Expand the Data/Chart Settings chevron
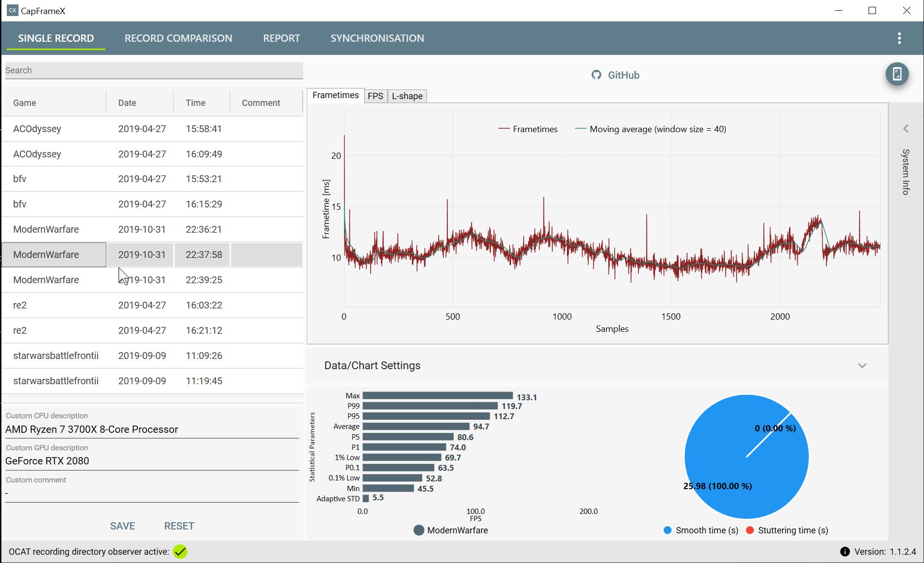Screen dimensions: 924x563 (862, 366)
